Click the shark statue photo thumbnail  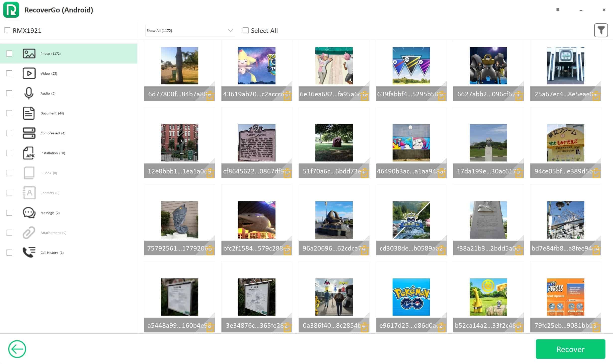tap(257, 220)
